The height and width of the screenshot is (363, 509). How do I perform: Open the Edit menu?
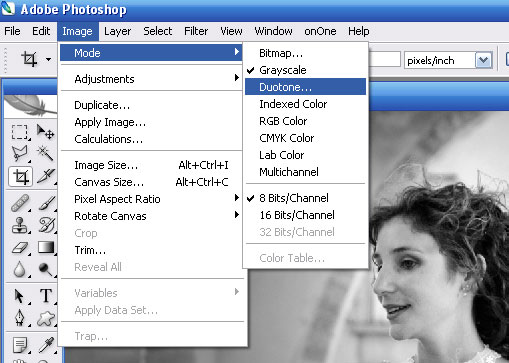[x=41, y=31]
